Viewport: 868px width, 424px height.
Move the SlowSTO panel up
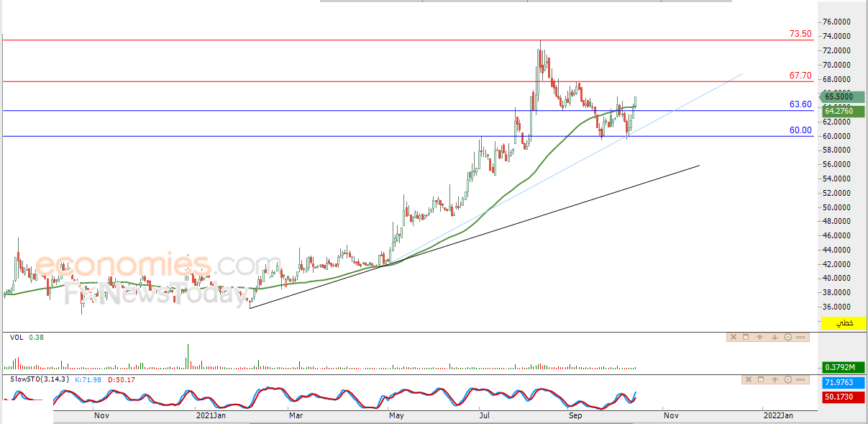[775, 379]
